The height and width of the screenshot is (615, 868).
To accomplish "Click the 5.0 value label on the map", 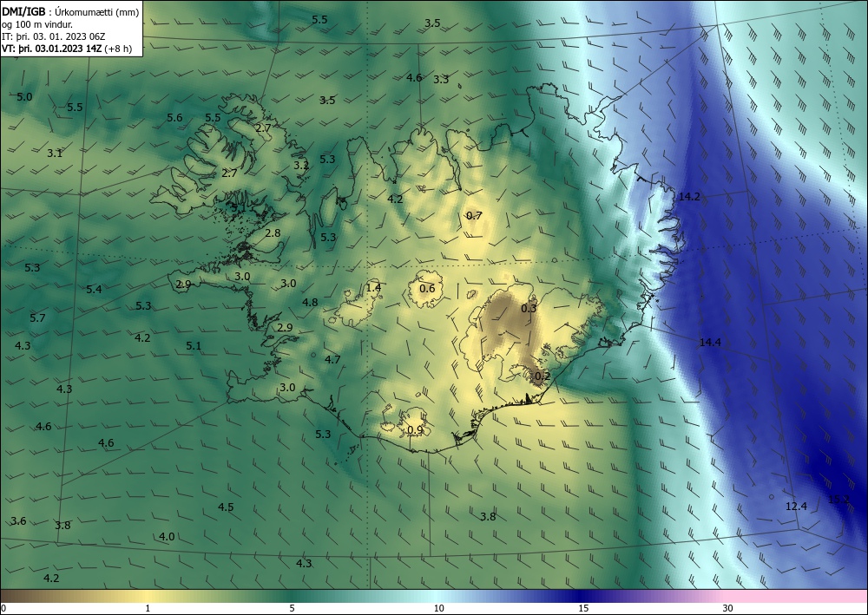I will tap(24, 97).
